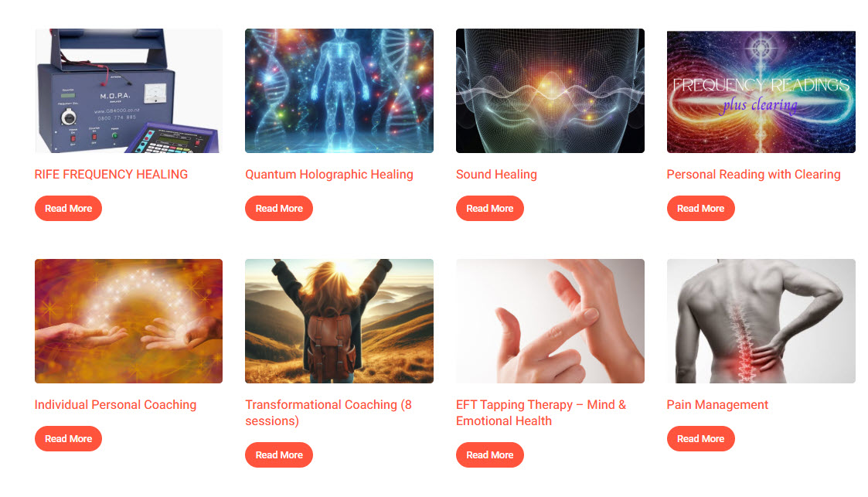Open the Sound Healing title link
868x497 pixels.
tap(496, 175)
